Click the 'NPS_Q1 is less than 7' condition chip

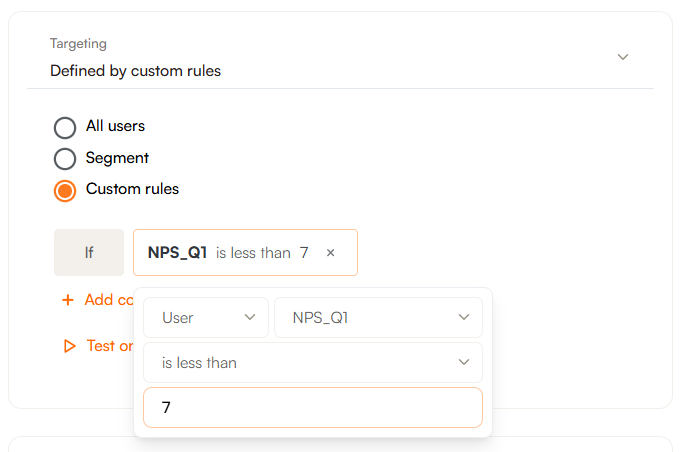click(x=228, y=253)
